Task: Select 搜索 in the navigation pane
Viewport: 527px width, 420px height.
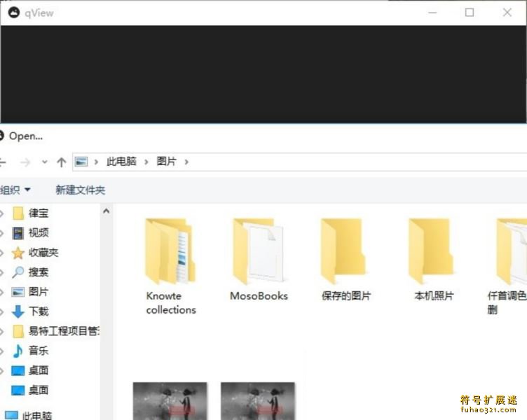Action: click(39, 272)
